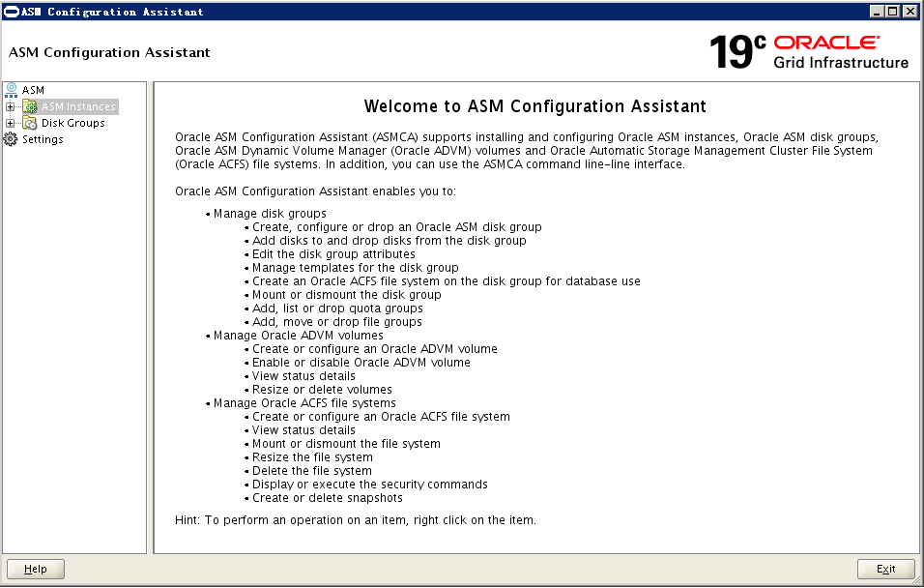The height and width of the screenshot is (588, 924).
Task: Click the Exit button
Action: (885, 569)
